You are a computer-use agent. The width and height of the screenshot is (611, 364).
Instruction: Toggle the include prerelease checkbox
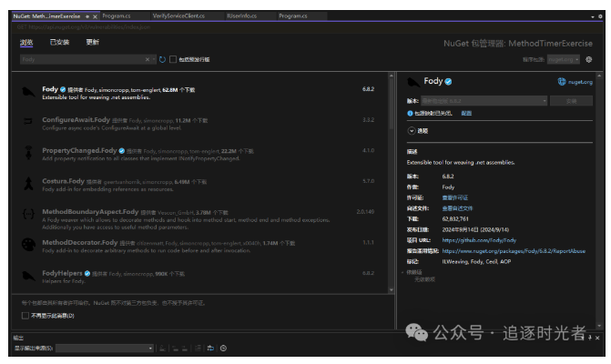click(x=173, y=59)
